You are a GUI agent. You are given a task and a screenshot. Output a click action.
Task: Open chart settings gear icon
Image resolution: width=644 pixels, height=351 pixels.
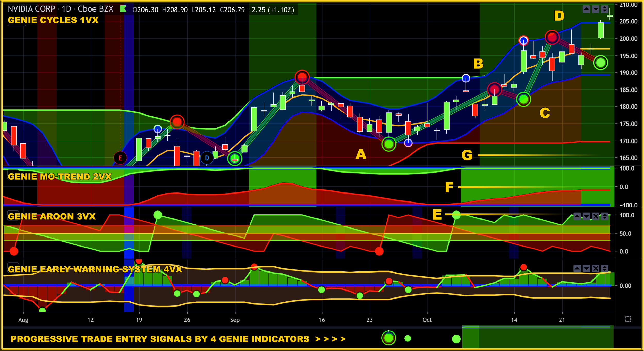(x=628, y=319)
